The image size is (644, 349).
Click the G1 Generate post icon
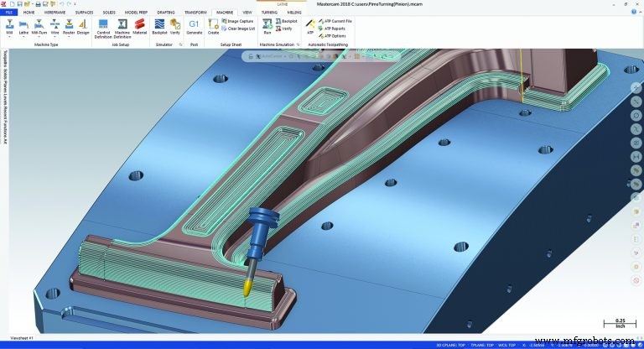click(x=195, y=27)
